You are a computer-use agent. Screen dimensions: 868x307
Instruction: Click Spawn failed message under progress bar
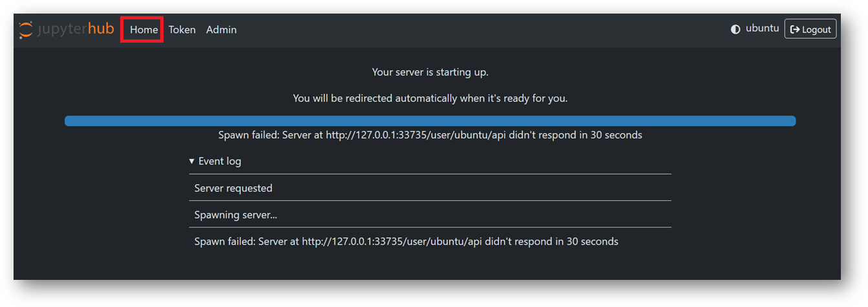[430, 135]
